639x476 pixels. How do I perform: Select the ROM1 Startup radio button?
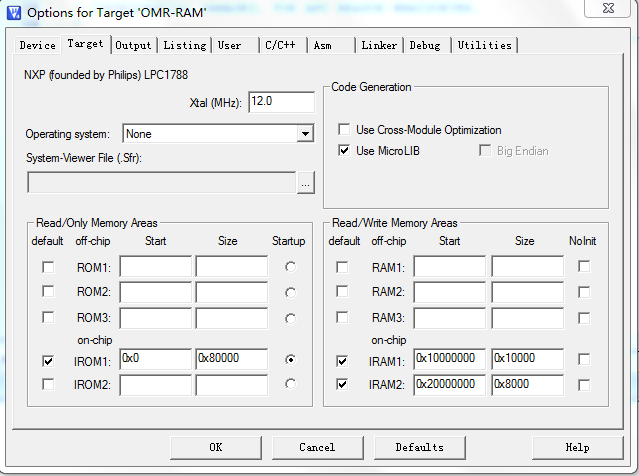tap(290, 267)
